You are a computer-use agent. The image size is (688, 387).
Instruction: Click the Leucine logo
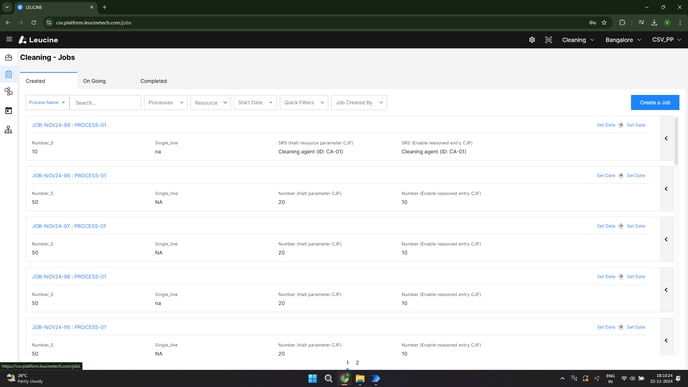38,40
